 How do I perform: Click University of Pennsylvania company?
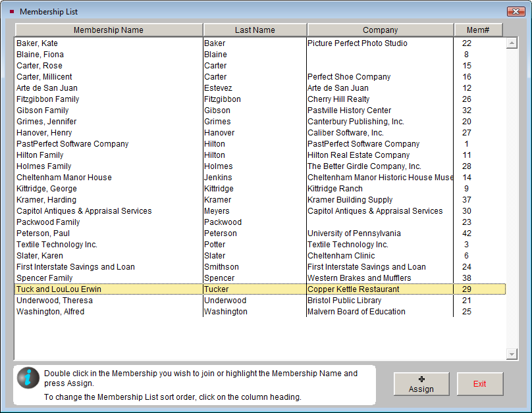tap(354, 233)
